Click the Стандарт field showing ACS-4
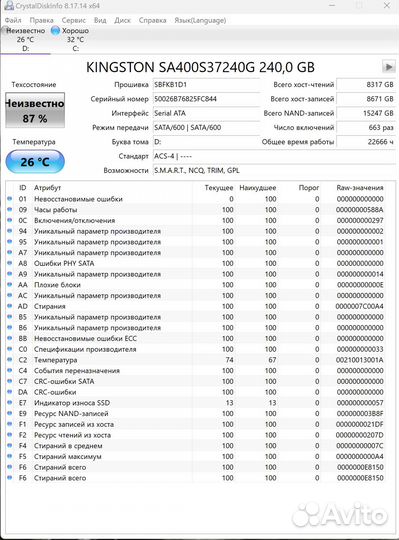 [274, 156]
